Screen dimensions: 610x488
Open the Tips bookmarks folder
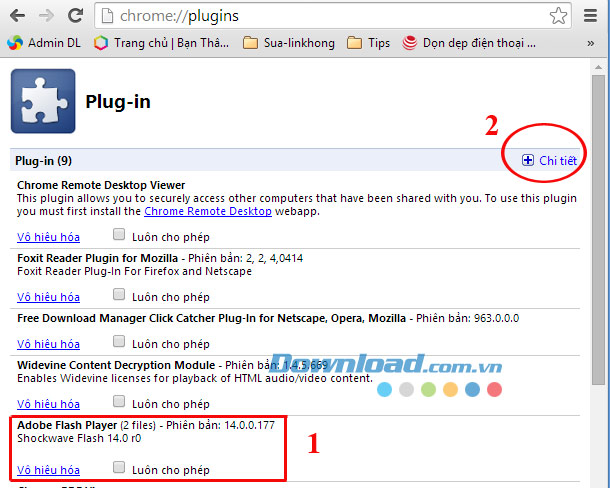[x=368, y=43]
